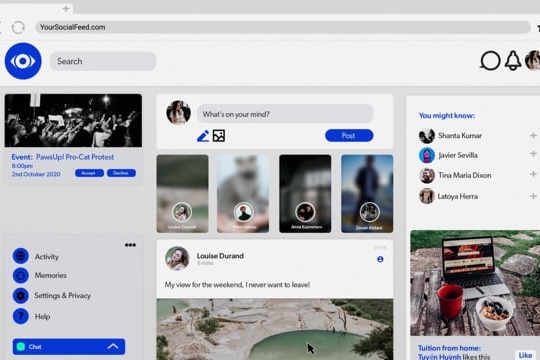Click the Help question mark icon
The height and width of the screenshot is (360, 540).
[21, 316]
